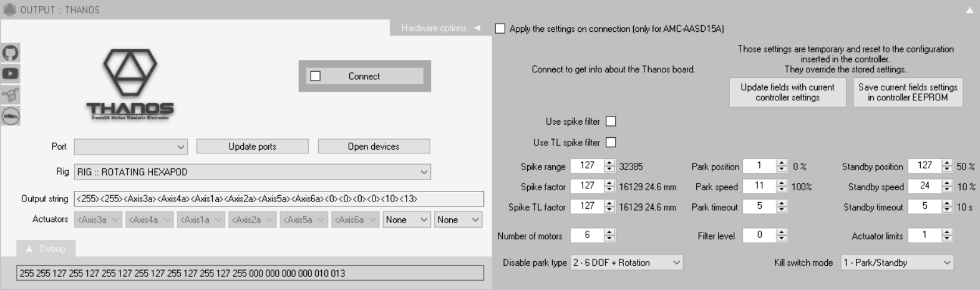Open the Axis3a actuator dropdown
Viewport: 980px width, 290px height.
(x=98, y=220)
